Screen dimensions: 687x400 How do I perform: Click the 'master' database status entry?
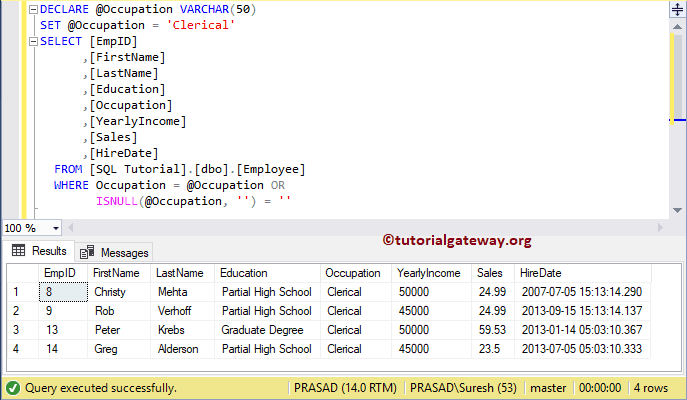point(548,388)
